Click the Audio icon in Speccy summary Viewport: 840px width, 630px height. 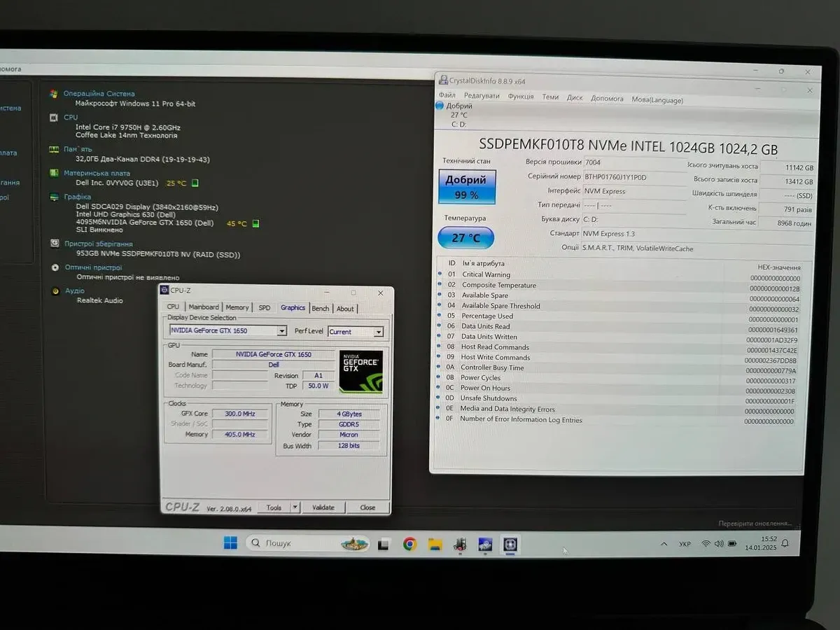55,291
